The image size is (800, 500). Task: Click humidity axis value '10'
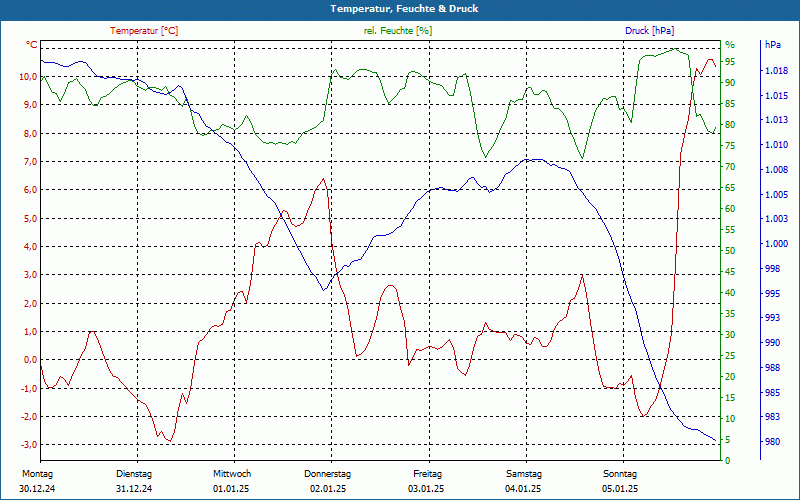point(730,418)
